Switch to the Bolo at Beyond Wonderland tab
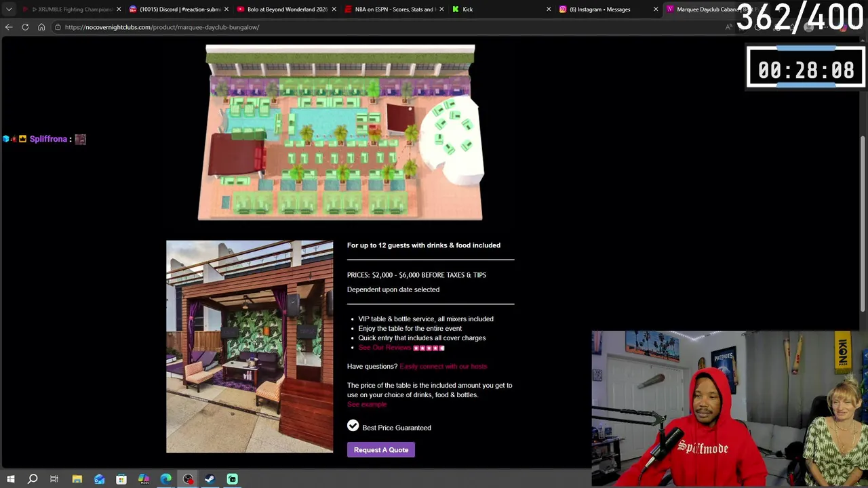868x488 pixels. 286,9
